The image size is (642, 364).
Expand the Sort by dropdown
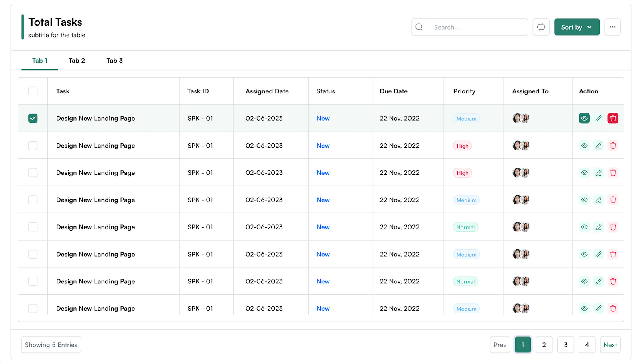577,27
